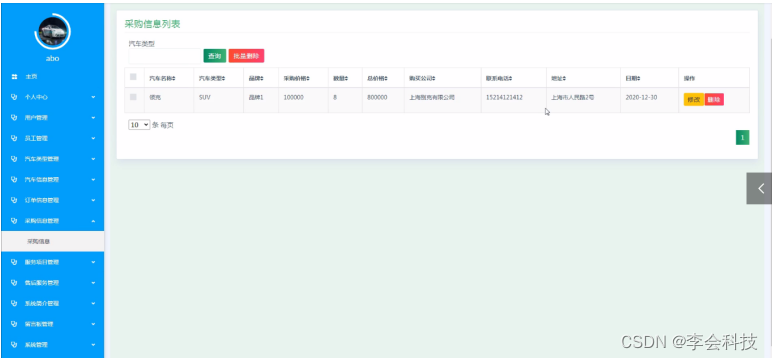Image resolution: width=773 pixels, height=360 pixels.
Task: Click the icon beside 员工管理
Action: (14, 139)
